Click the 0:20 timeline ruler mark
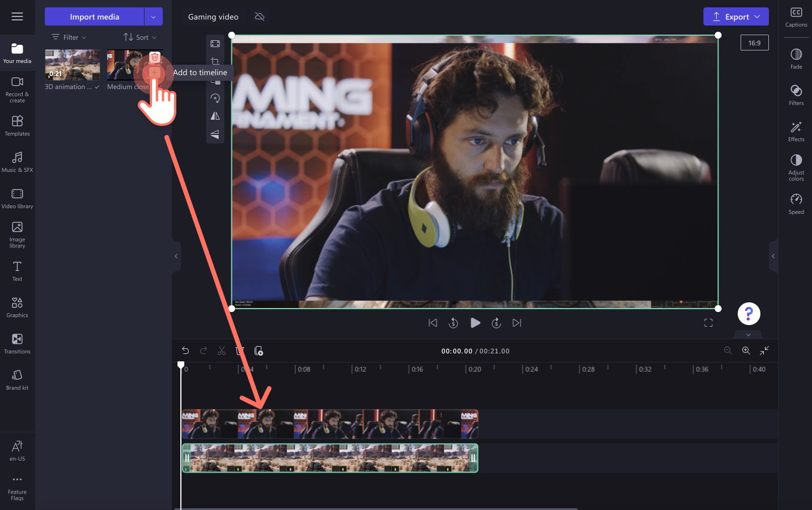The height and width of the screenshot is (510, 812). (474, 369)
